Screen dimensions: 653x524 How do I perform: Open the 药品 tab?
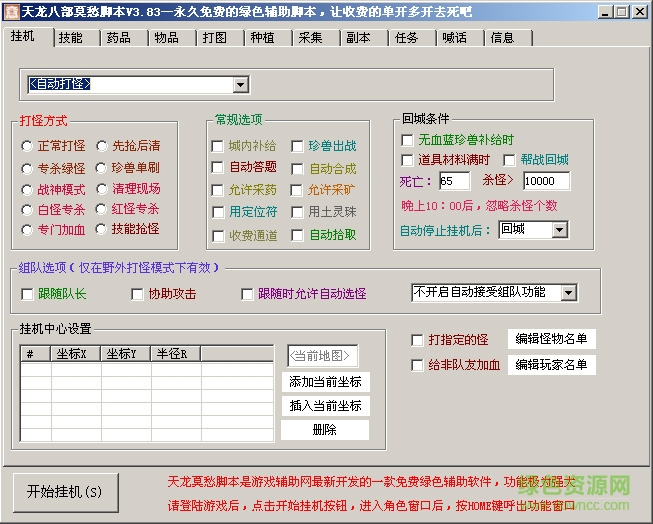click(118, 38)
